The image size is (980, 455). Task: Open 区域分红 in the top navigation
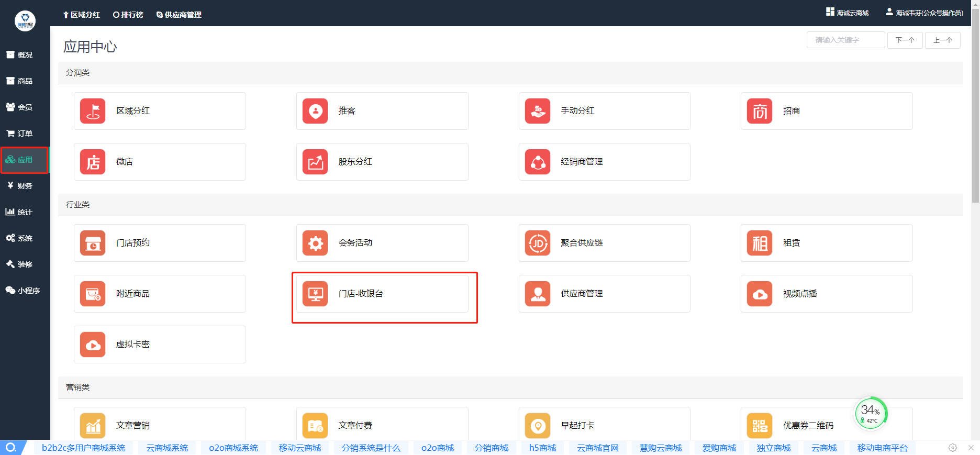pos(81,15)
